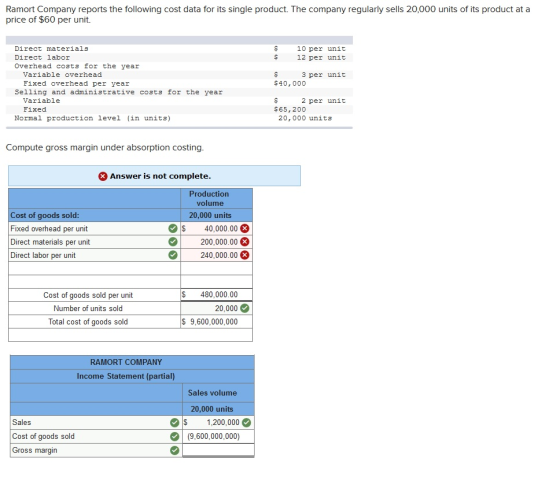The image size is (560, 495).
Task: Click green check next to Direct materials per unit
Action: click(x=173, y=242)
